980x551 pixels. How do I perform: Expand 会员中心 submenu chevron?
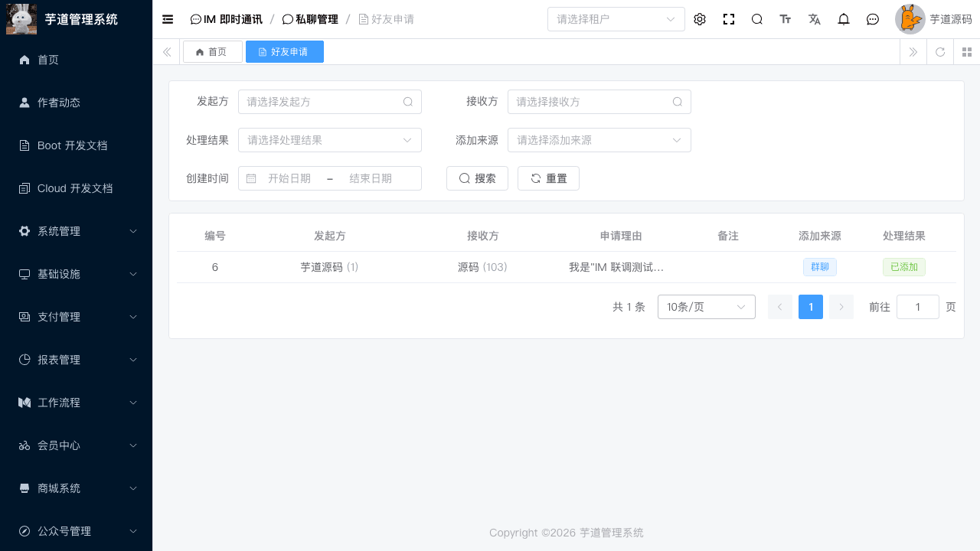133,445
